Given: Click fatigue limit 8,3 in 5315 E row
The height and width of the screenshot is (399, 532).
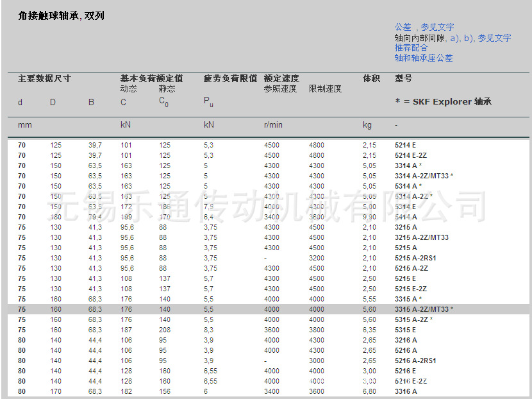Looking at the screenshot, I should (208, 330).
